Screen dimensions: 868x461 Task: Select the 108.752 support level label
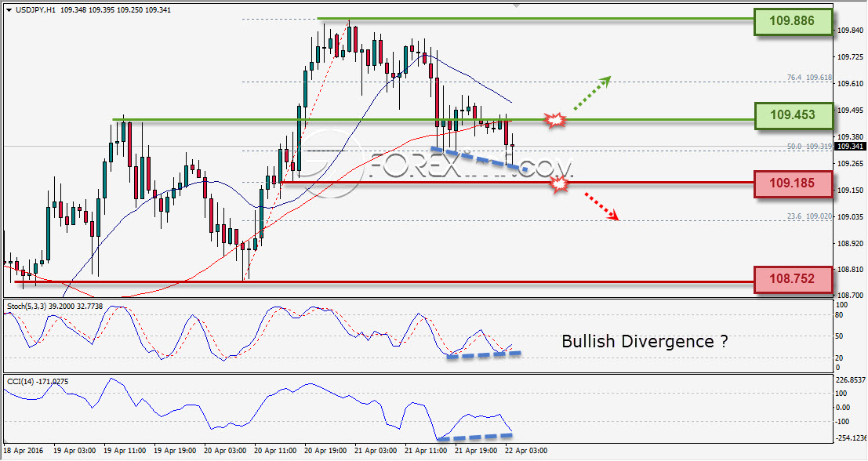point(793,278)
